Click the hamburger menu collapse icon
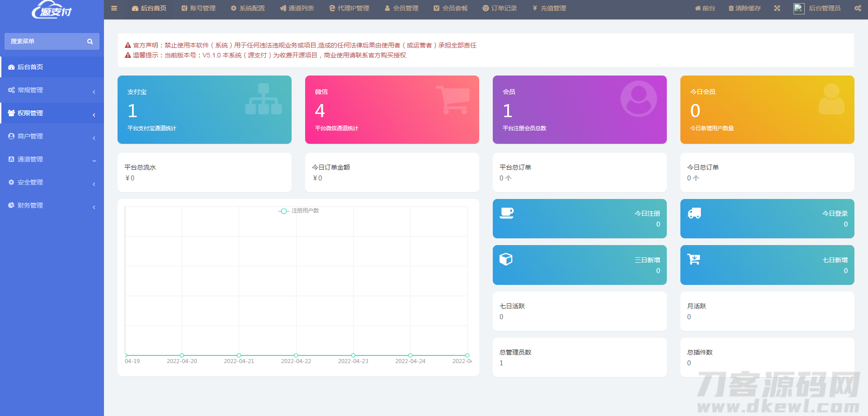 114,8
